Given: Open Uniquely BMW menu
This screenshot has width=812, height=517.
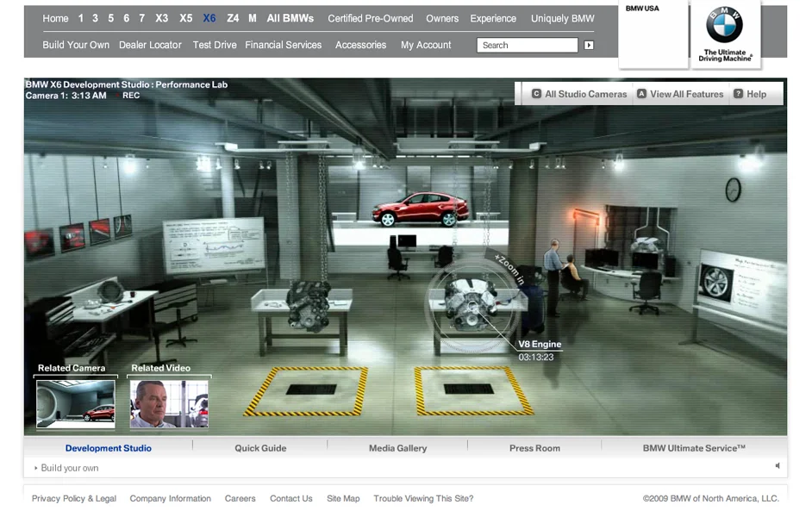Looking at the screenshot, I should tap(562, 19).
